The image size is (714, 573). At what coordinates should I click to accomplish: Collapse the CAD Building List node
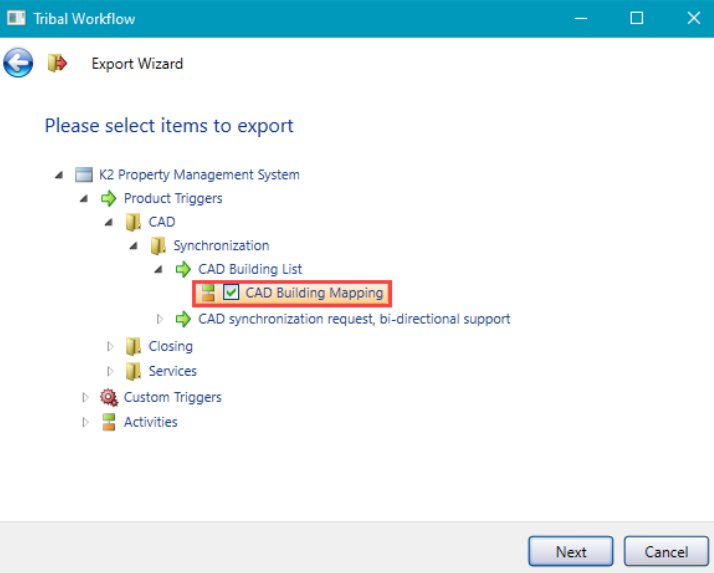click(x=160, y=269)
